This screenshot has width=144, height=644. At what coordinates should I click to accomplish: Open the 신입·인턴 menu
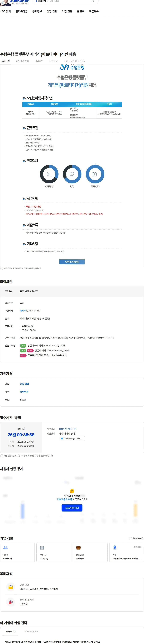click(x=52, y=12)
